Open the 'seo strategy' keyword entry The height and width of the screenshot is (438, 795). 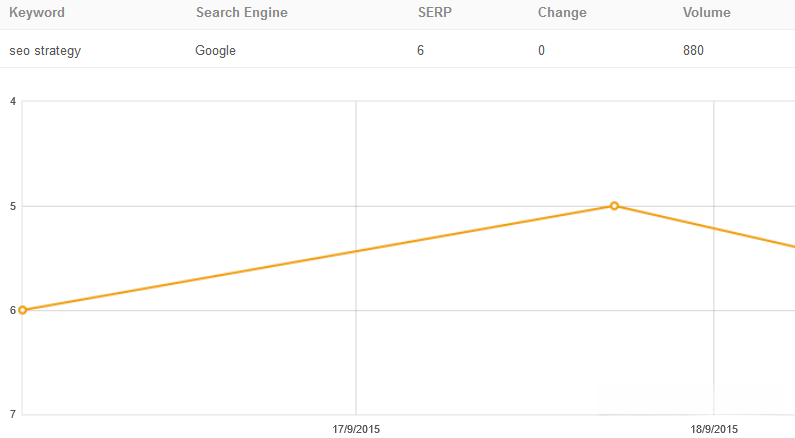click(x=45, y=50)
